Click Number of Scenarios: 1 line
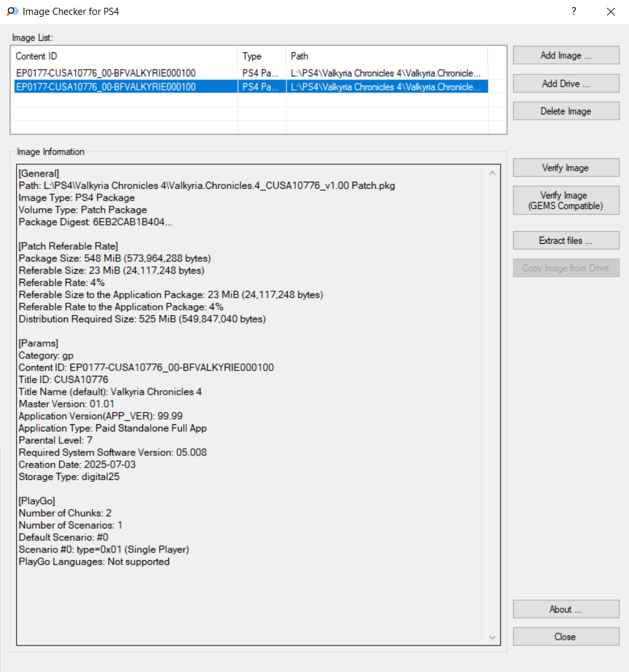Screen dimensions: 629x672 tap(70, 525)
